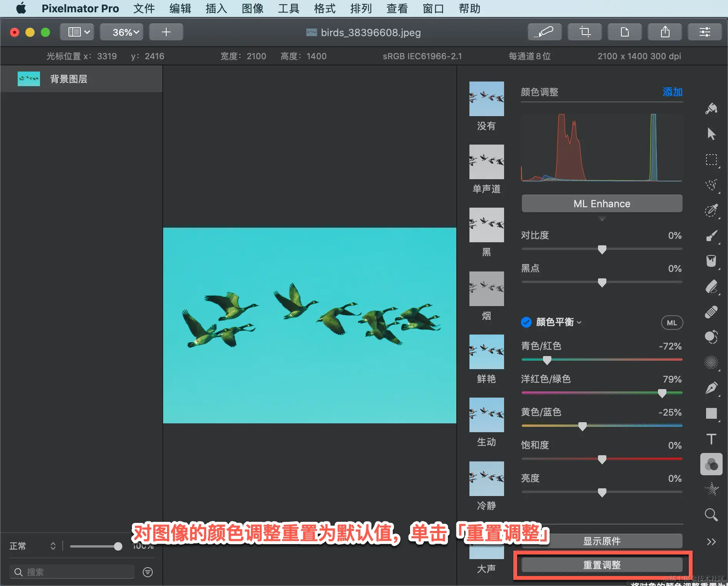Viewport: 728px width, 586px height.
Task: Apply the 鲜艳 preset thumbnail
Action: click(x=487, y=352)
